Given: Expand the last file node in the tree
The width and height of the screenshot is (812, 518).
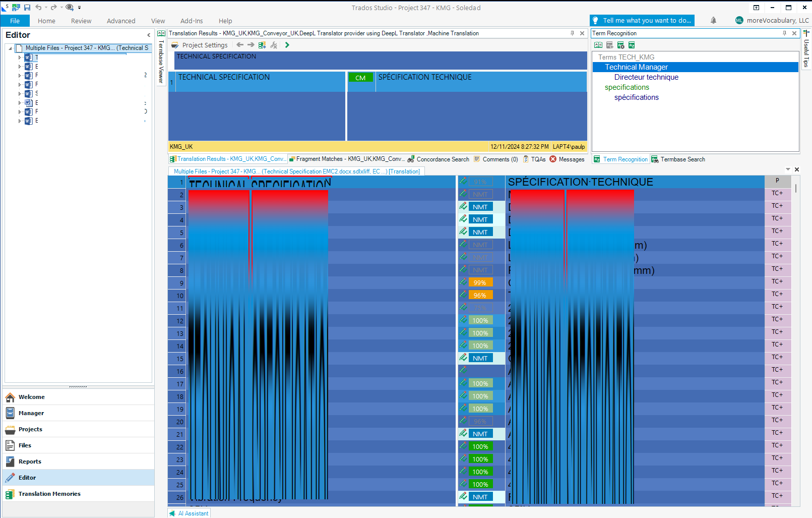Looking at the screenshot, I should [x=20, y=121].
